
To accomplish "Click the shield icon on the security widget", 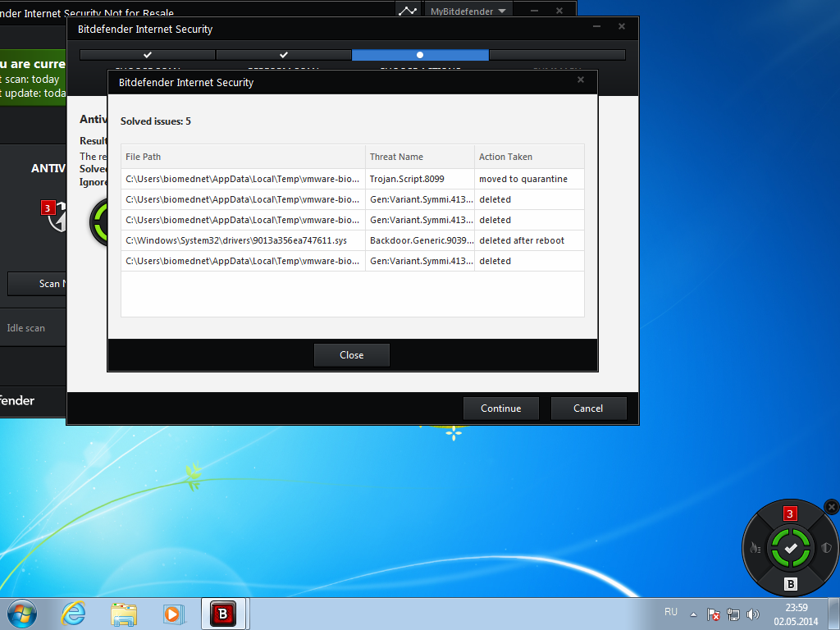I will click(826, 548).
